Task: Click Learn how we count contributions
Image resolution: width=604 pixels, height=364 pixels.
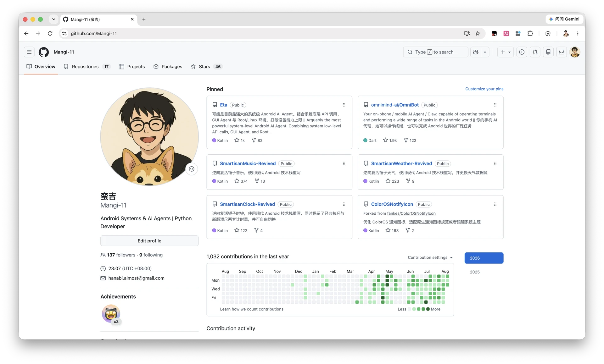Action: click(x=252, y=309)
